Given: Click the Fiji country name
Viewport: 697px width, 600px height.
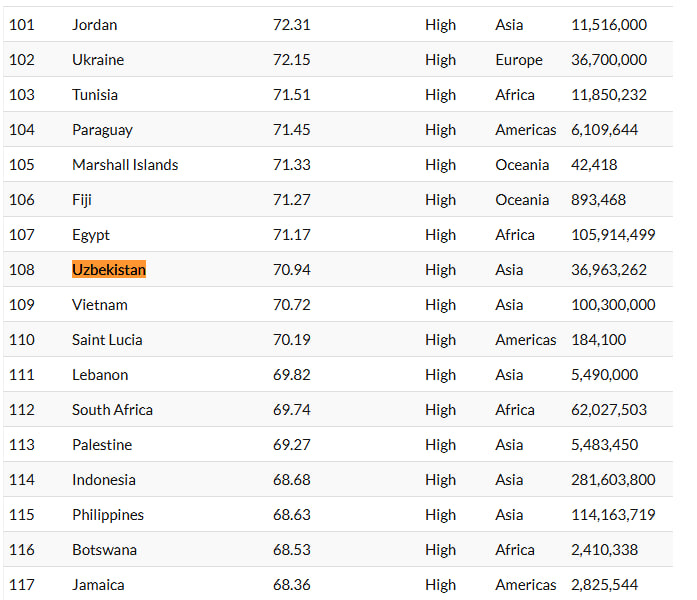Looking at the screenshot, I should (82, 200).
